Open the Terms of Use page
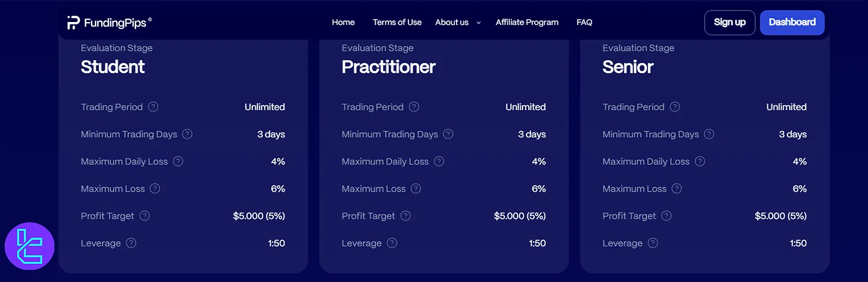The height and width of the screenshot is (282, 868). tap(397, 23)
